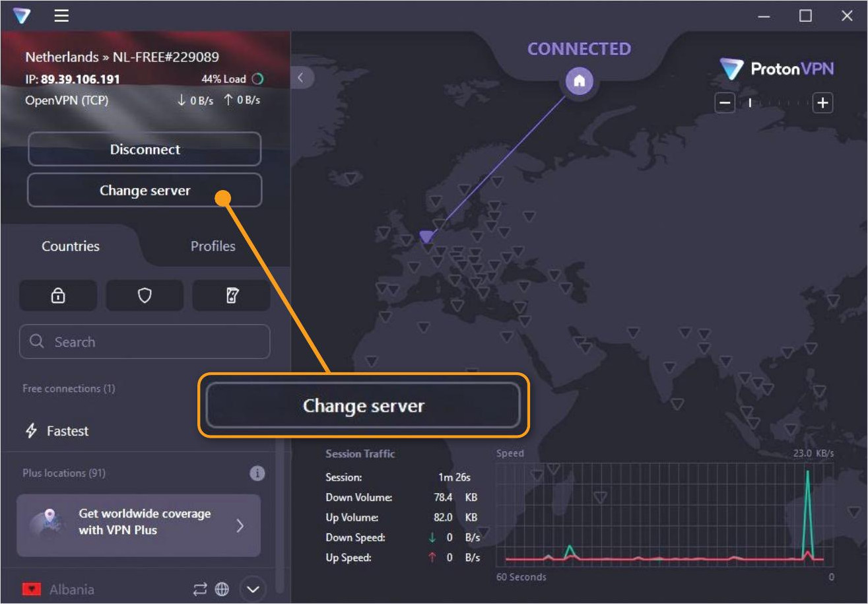Click the arrows icon in Albania row
Screen dimensions: 868x604
(x=200, y=589)
